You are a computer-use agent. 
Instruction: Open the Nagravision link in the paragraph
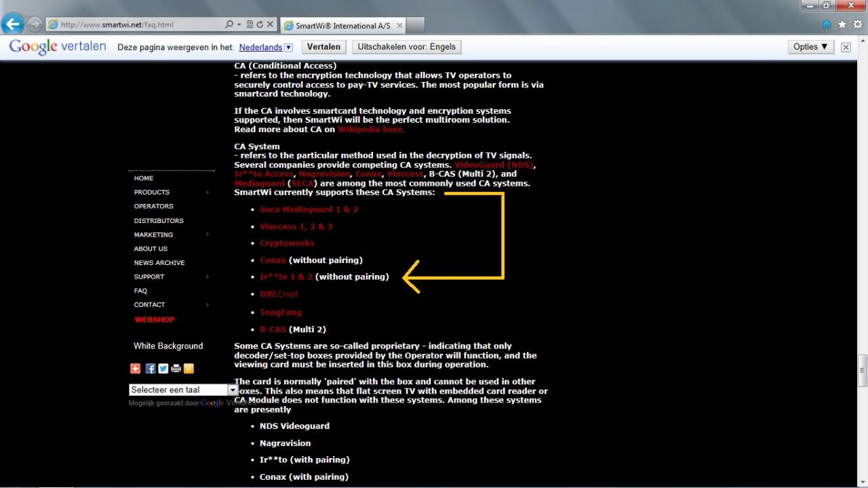pyautogui.click(x=324, y=174)
